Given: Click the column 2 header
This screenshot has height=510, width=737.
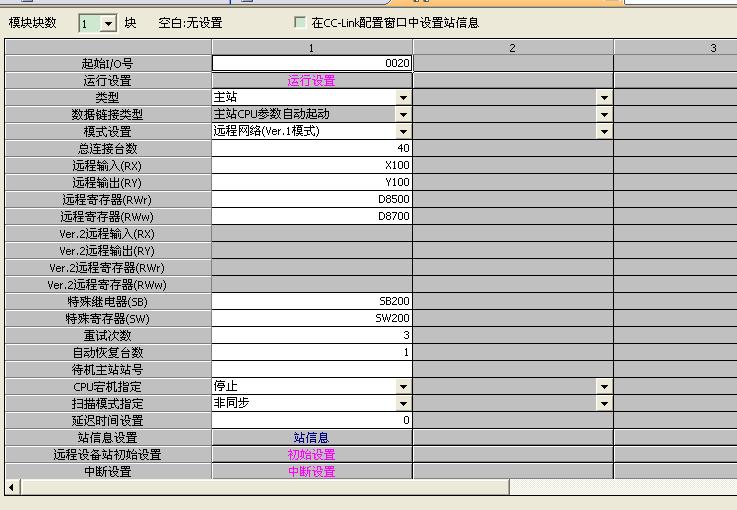Looking at the screenshot, I should click(512, 47).
